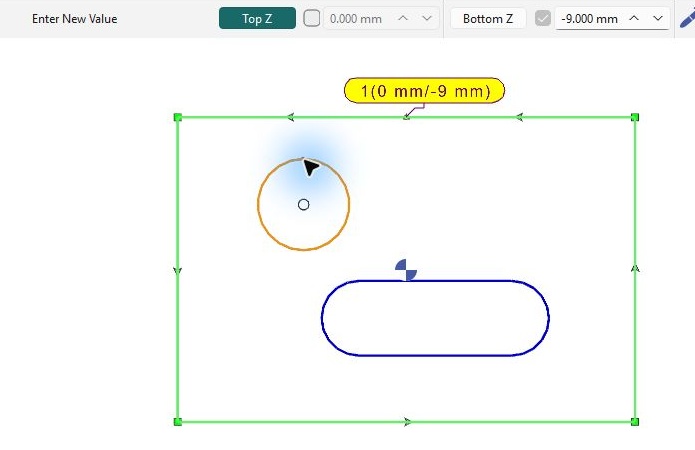
Task: Click the Top Z button
Action: 257,18
